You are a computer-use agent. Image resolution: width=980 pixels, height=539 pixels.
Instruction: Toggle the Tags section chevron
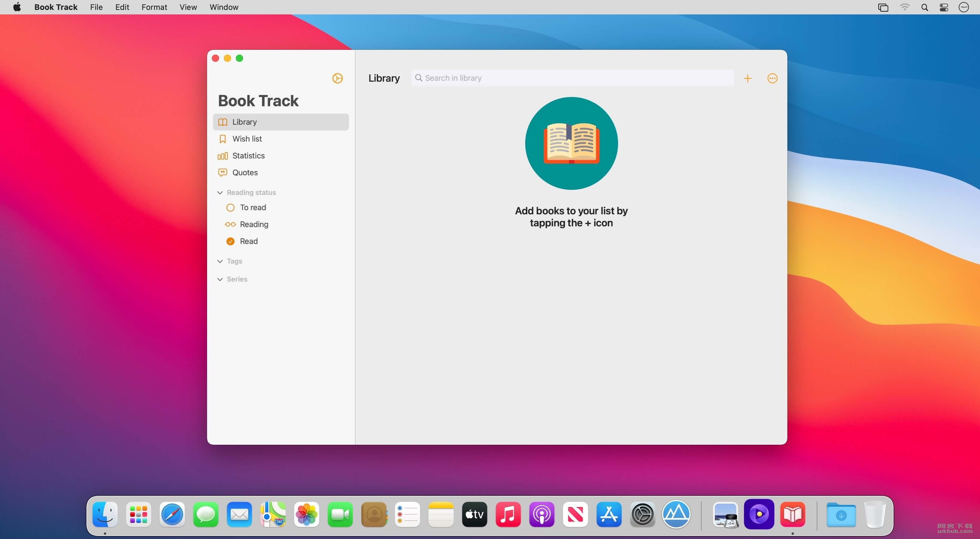[x=220, y=261]
